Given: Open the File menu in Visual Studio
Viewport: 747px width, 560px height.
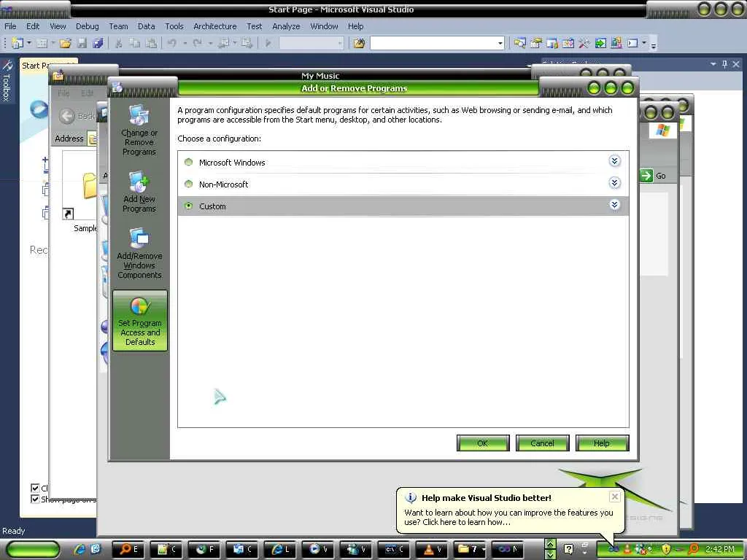Looking at the screenshot, I should 10,26.
